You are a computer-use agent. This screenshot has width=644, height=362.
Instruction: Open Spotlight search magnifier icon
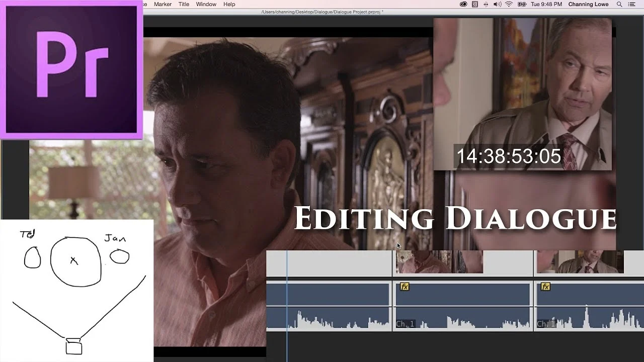click(619, 4)
